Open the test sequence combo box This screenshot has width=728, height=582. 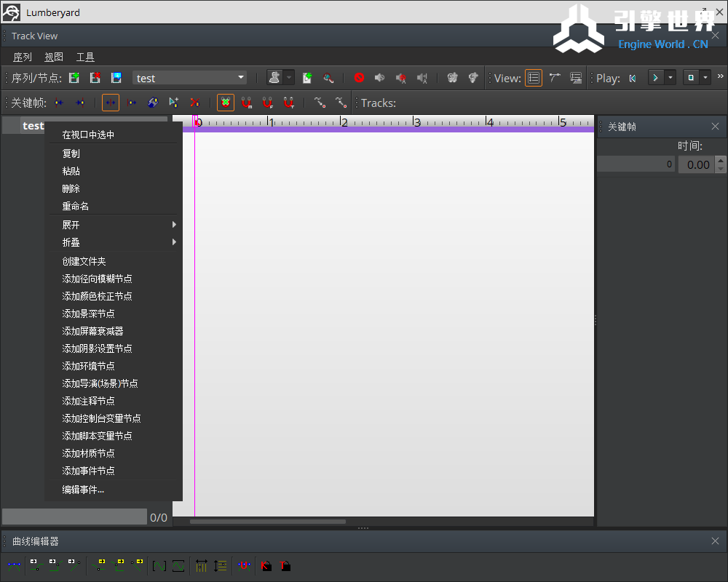tap(189, 78)
